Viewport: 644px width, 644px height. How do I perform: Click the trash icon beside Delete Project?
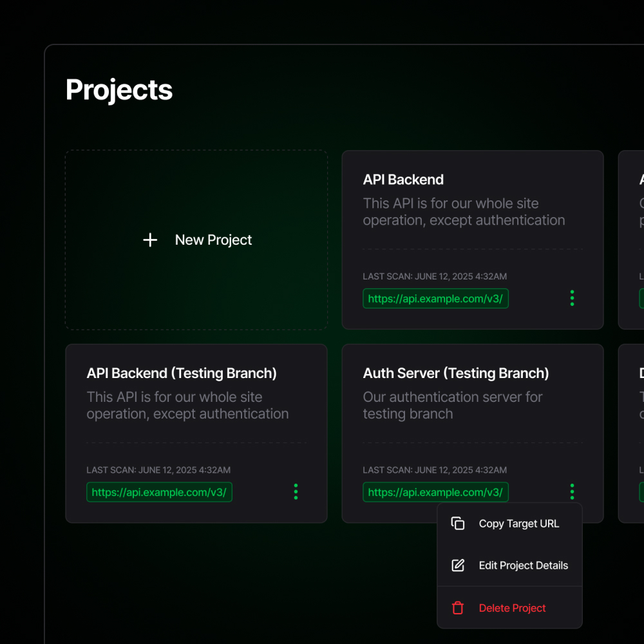[x=457, y=608]
